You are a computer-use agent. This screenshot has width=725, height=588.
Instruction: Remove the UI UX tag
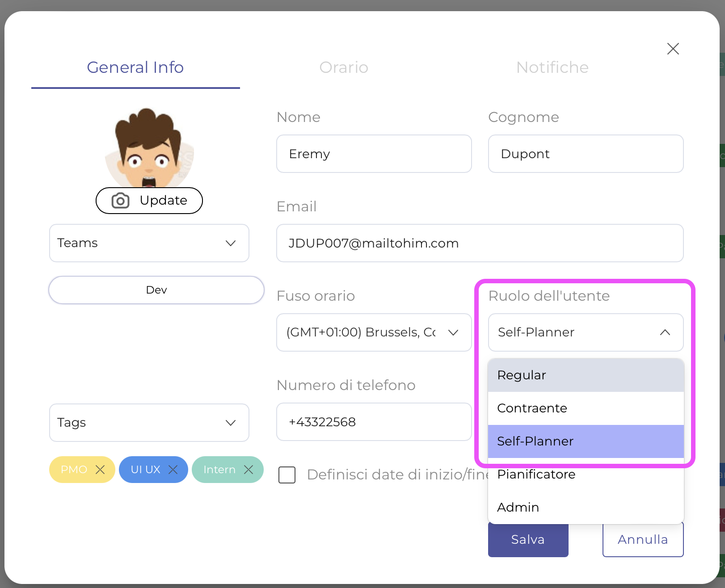tap(173, 470)
